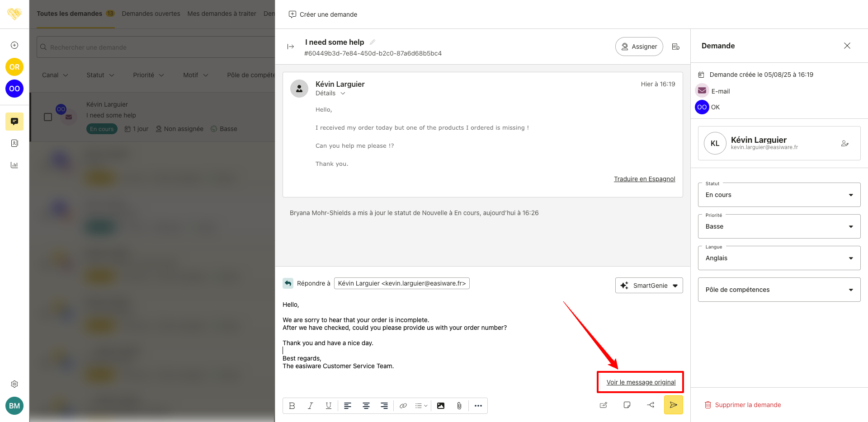Click the insert link icon
Screen dimensions: 868x422
403,406
